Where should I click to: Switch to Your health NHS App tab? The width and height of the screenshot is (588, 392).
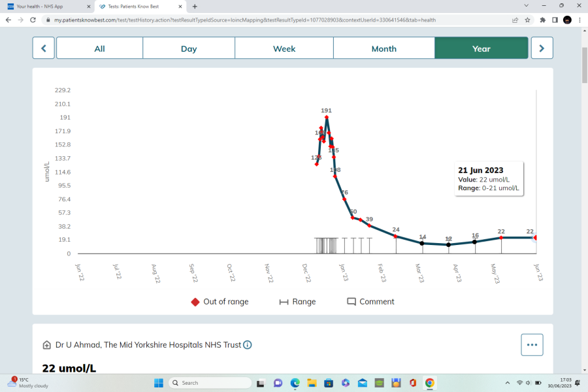(x=44, y=6)
